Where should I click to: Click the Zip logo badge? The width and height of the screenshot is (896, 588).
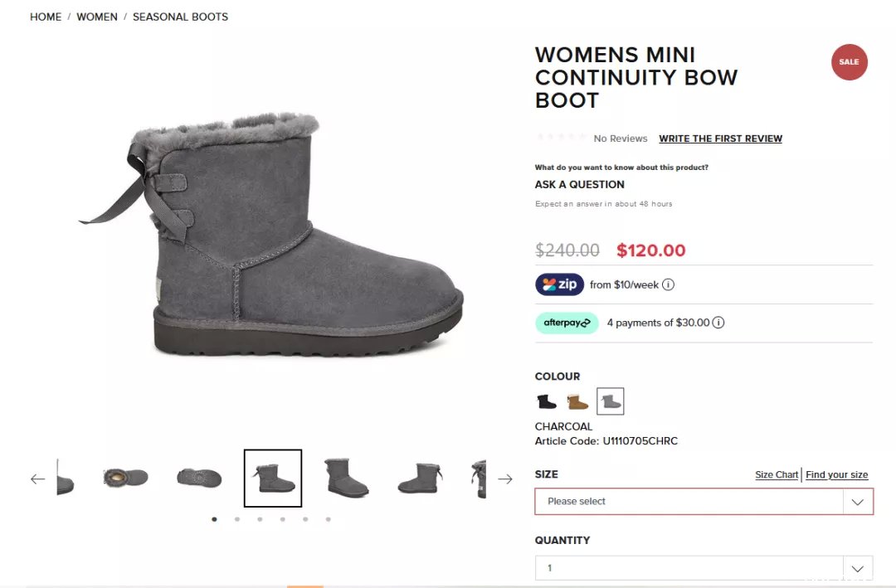[559, 284]
